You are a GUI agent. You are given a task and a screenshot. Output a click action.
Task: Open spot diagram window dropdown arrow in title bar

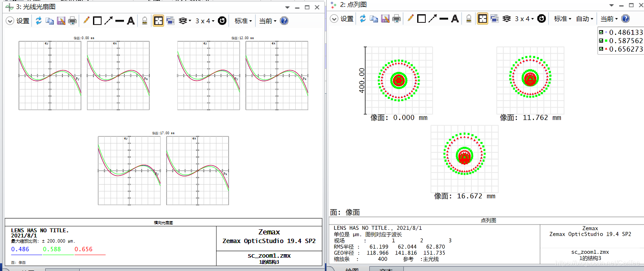(x=612, y=5)
